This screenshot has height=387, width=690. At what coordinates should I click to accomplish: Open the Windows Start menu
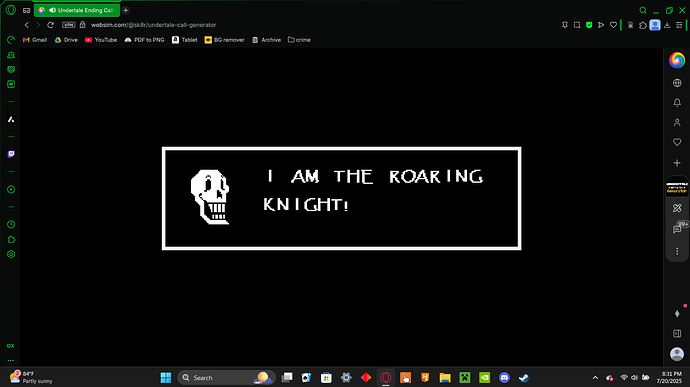(166, 377)
